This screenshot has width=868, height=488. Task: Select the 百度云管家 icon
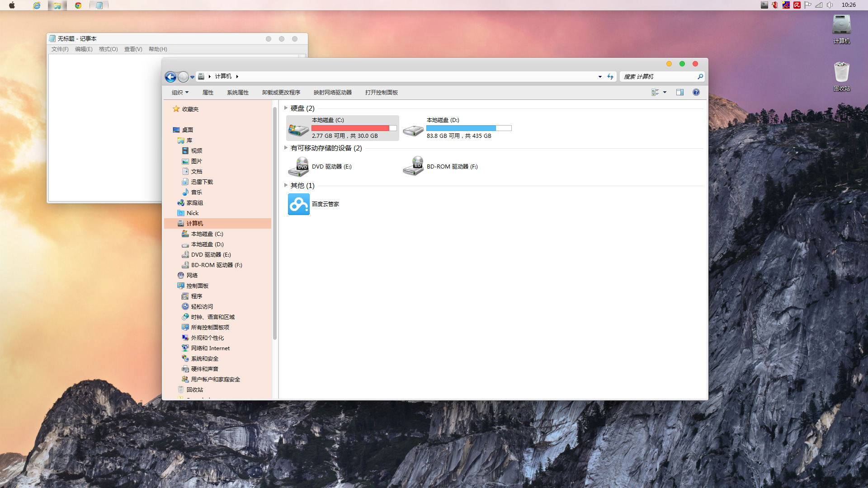(x=299, y=204)
